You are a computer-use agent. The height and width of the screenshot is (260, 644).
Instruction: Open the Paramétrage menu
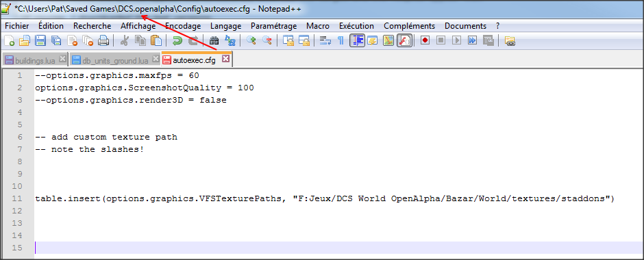273,26
